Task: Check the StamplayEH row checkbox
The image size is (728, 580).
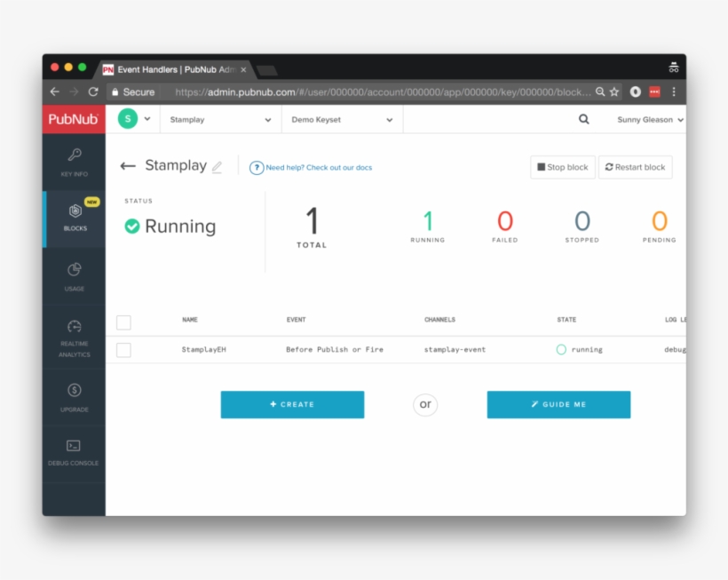Action: [x=123, y=350]
